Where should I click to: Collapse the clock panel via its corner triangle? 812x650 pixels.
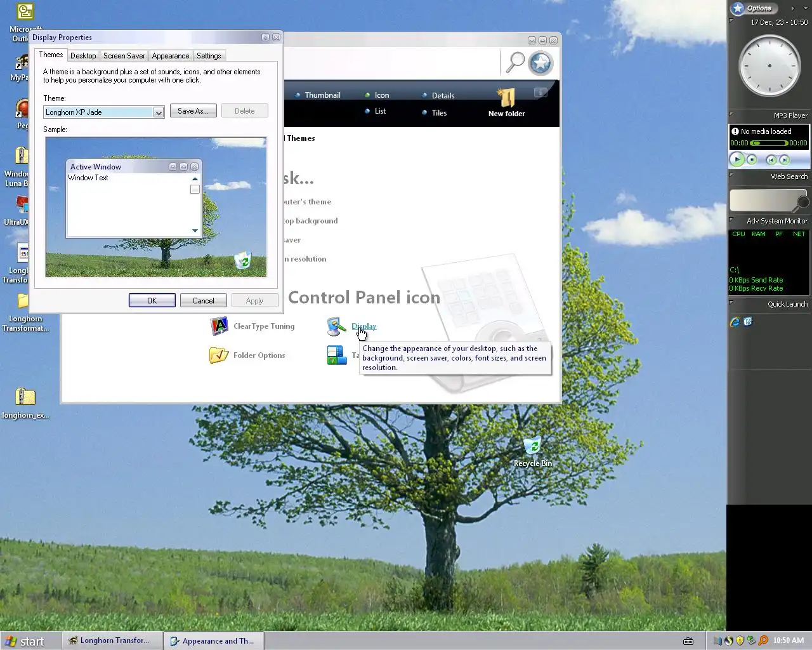731,21
